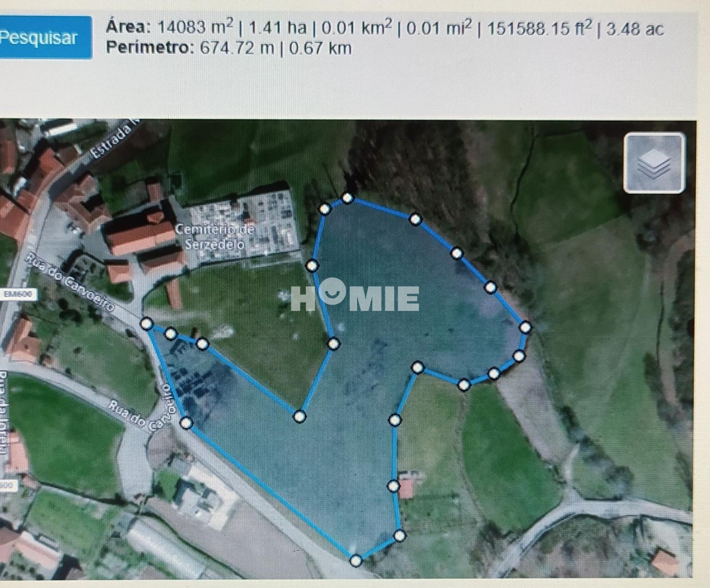Select the vertex nearest the cemetery's lower corner
The image size is (710, 588).
coord(312,266)
